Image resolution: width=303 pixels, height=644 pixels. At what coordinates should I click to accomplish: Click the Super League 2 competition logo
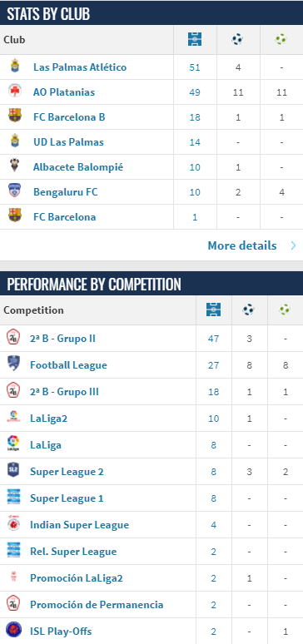[13, 470]
